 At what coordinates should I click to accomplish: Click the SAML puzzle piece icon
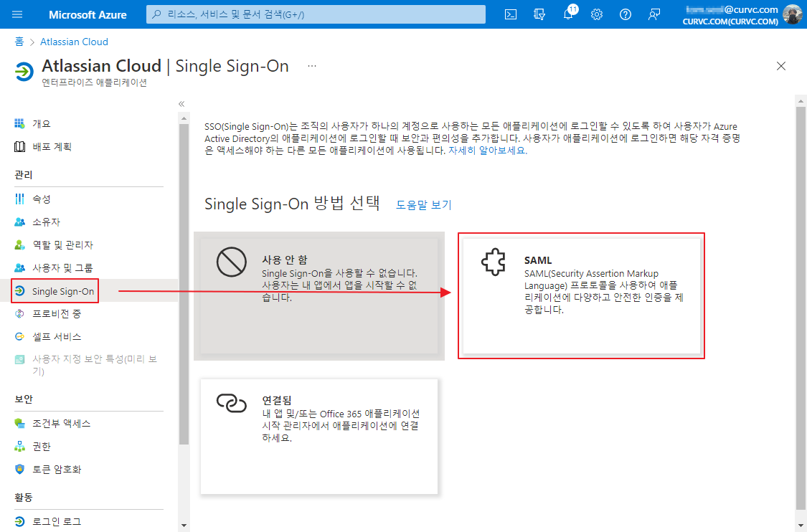click(x=493, y=262)
